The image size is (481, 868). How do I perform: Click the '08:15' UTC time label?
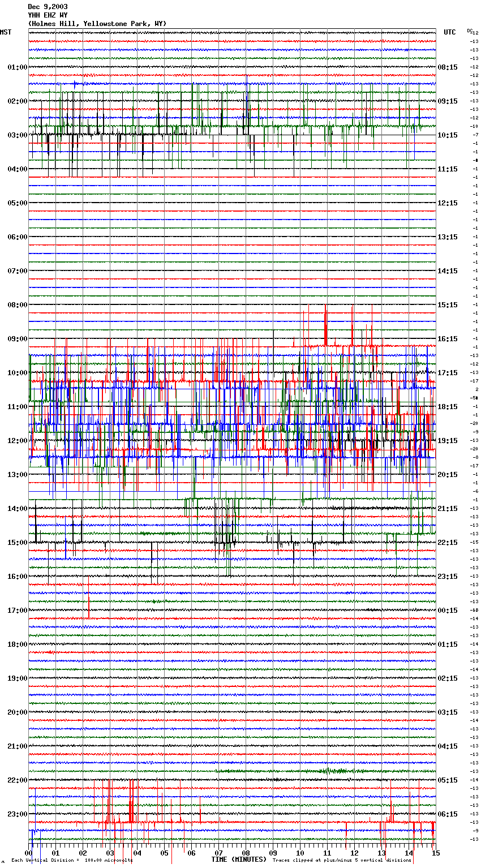pos(448,67)
